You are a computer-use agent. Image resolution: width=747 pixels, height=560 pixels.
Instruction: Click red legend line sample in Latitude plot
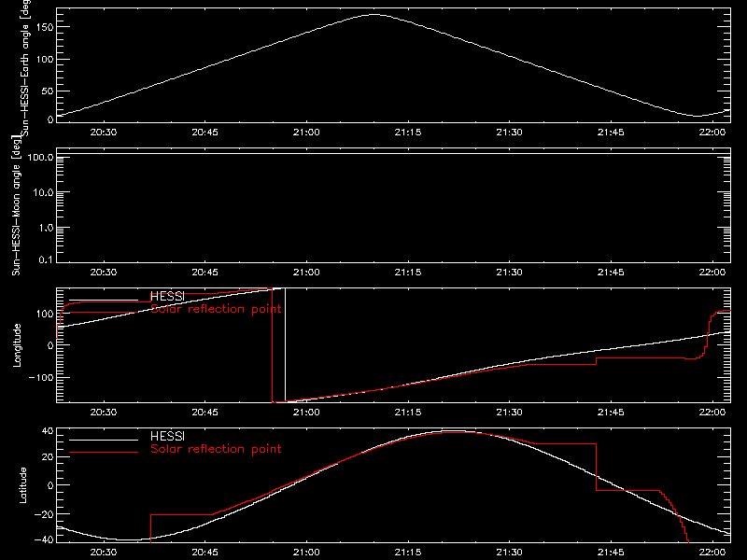[104, 452]
